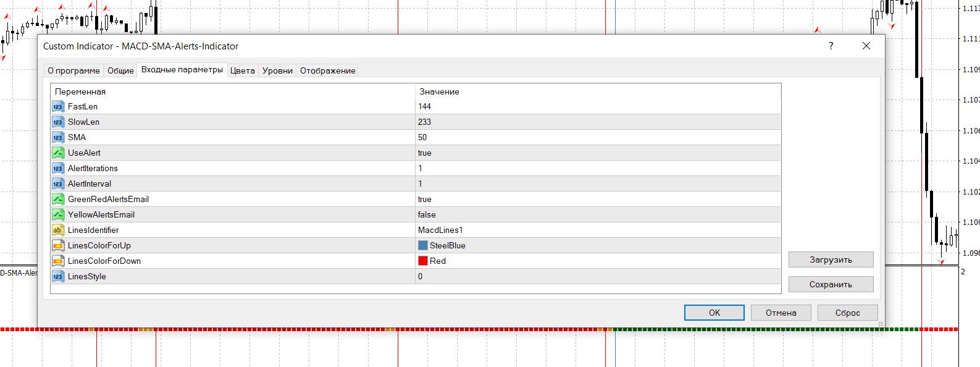Screen dimensions: 980x367
Task: Open the Red color value dropdown
Action: click(598, 261)
